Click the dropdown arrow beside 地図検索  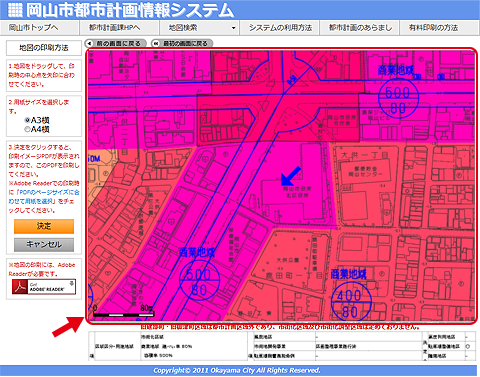pos(234,28)
